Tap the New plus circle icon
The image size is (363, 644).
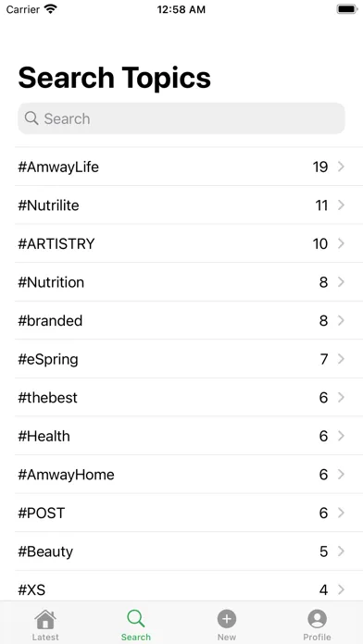click(227, 618)
